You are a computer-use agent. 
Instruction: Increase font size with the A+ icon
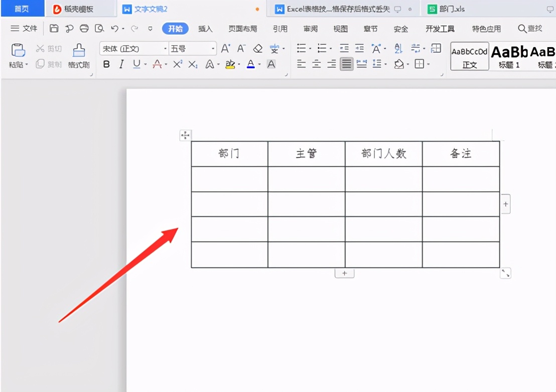pyautogui.click(x=225, y=49)
